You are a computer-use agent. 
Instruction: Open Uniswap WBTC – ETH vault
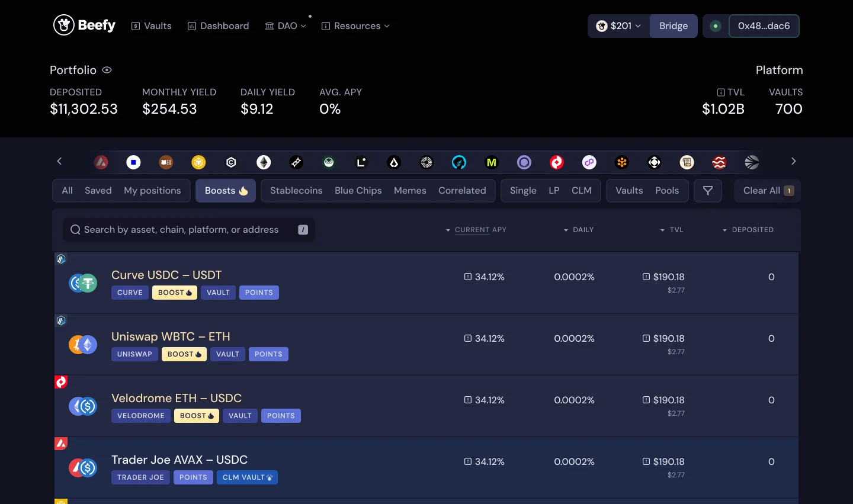pos(426,345)
